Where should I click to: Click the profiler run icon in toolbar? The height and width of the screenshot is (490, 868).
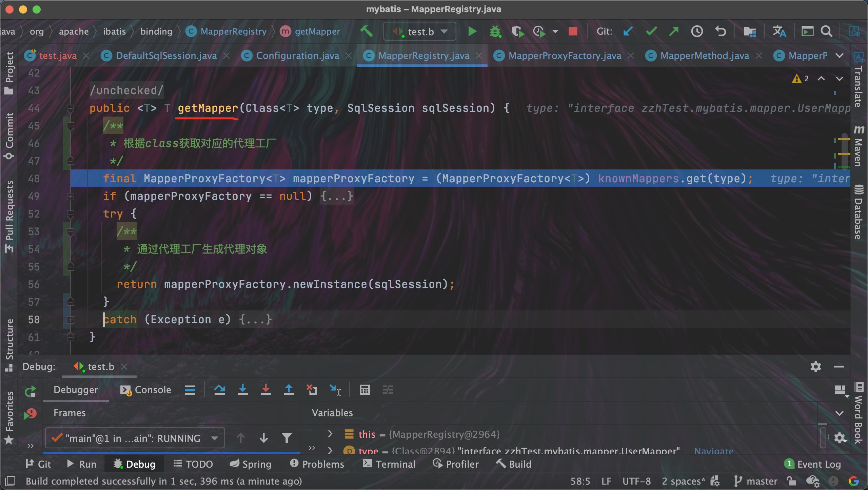pos(539,32)
